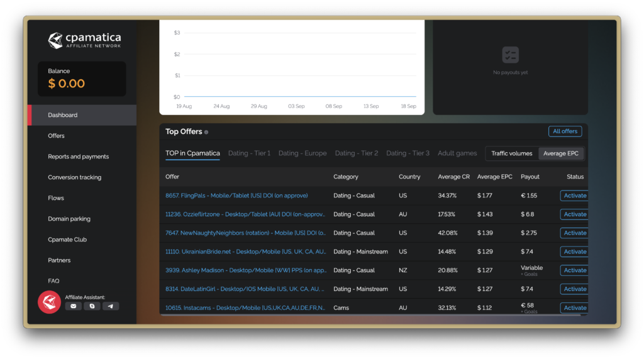
Task: Contact Affiliate Assistant via Skype icon
Action: pos(92,306)
